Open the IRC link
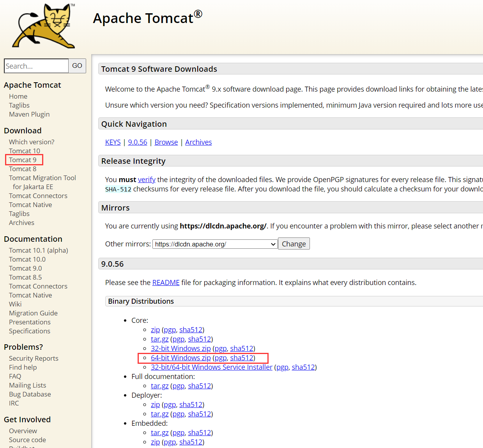This screenshot has height=448, width=483. click(14, 403)
